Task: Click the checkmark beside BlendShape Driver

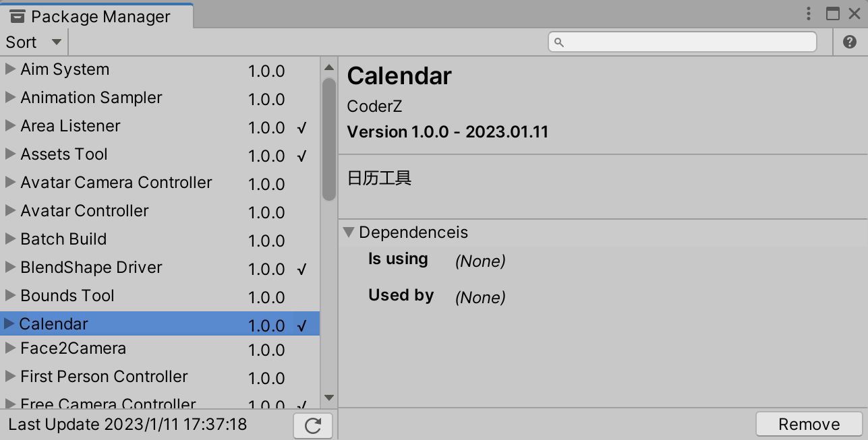Action: [302, 269]
